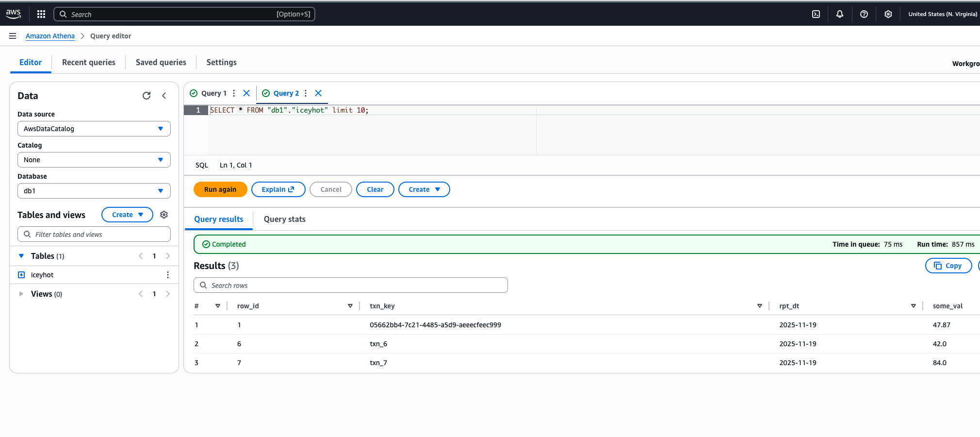The height and width of the screenshot is (437, 980).
Task: Go to next Views page
Action: (168, 294)
